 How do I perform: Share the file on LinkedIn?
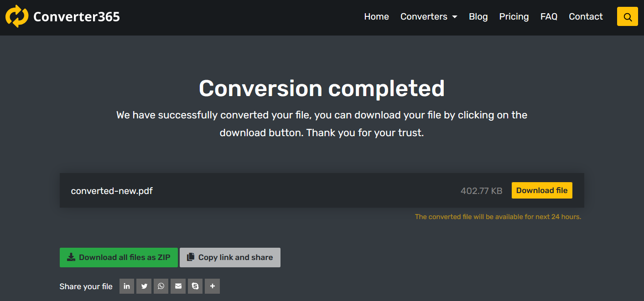127,286
